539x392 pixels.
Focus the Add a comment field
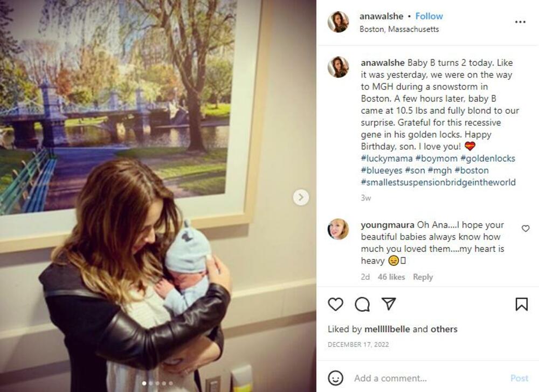tap(427, 378)
